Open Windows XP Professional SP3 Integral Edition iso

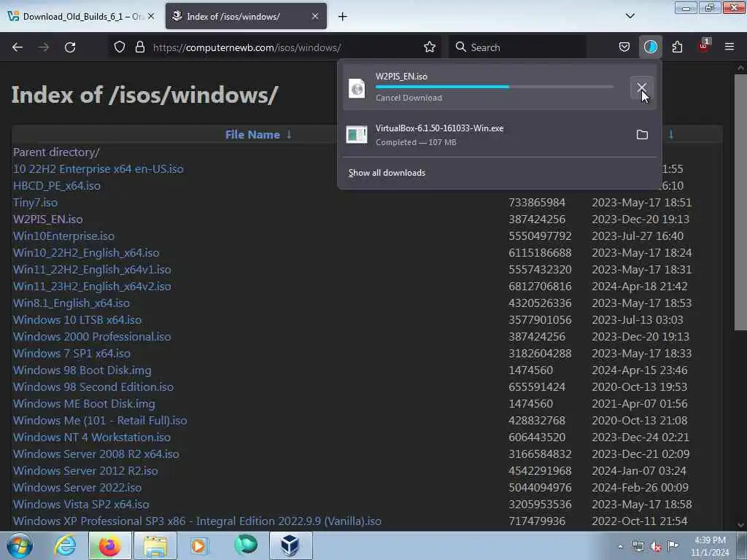(197, 521)
